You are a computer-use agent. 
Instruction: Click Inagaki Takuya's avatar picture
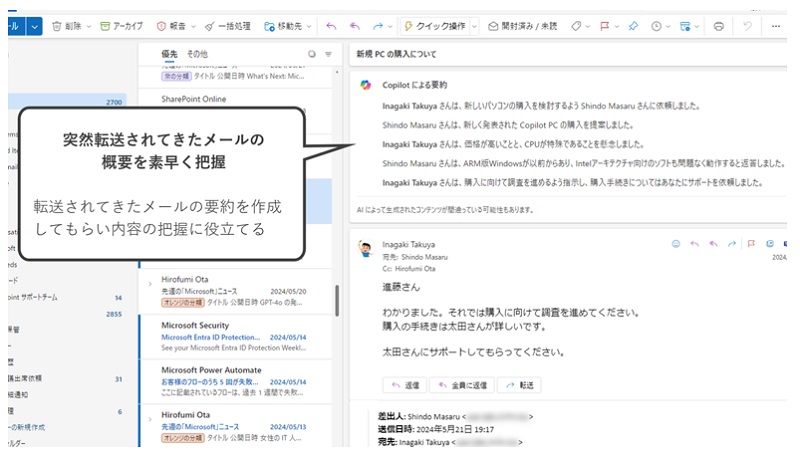pyautogui.click(x=366, y=249)
